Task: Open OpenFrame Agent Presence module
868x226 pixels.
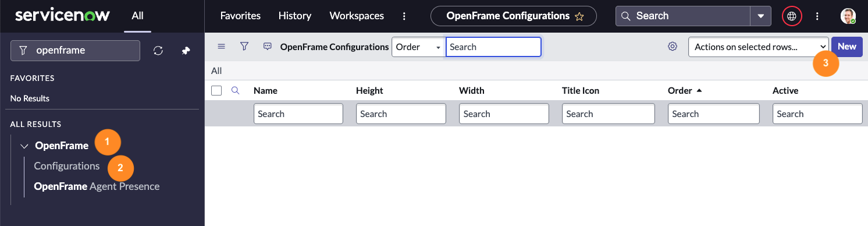Action: (97, 186)
